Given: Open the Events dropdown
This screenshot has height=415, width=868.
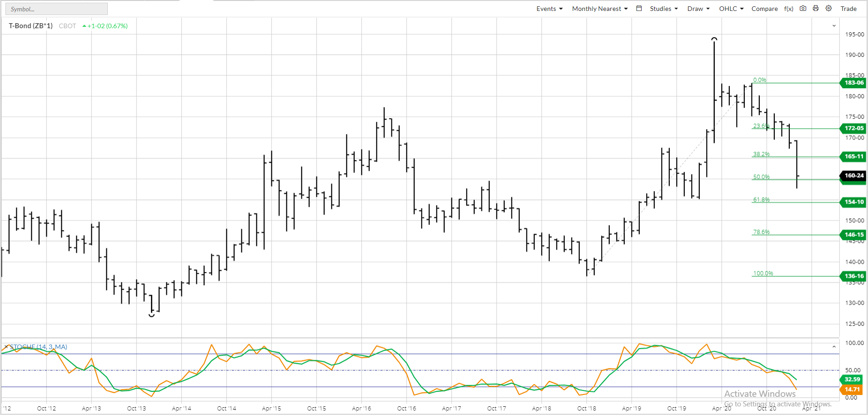Looking at the screenshot, I should pyautogui.click(x=549, y=9).
